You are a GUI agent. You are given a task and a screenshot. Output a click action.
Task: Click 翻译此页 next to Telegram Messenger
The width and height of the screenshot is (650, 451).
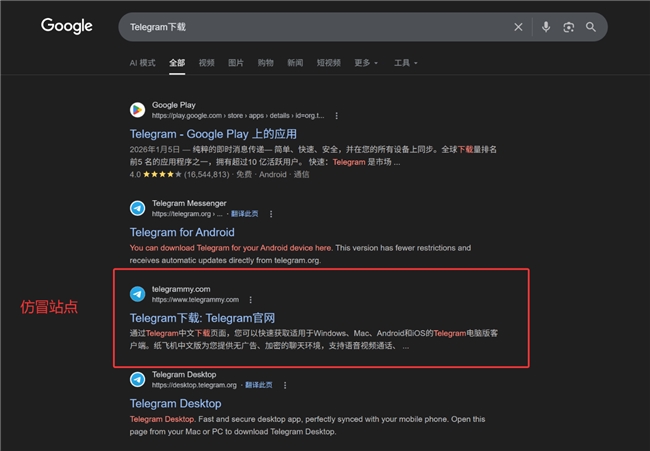[244, 213]
